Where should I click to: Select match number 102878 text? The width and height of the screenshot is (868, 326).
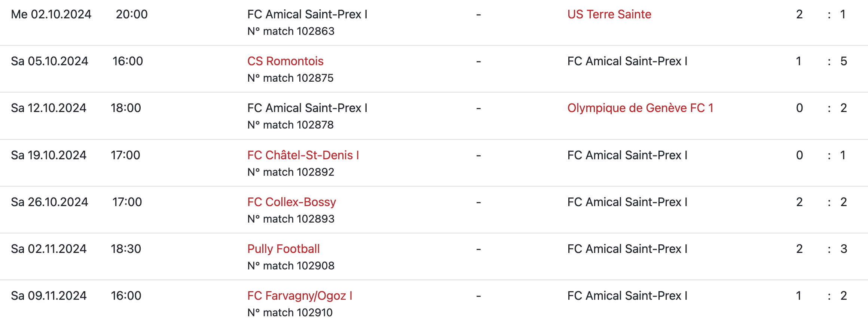pos(290,125)
